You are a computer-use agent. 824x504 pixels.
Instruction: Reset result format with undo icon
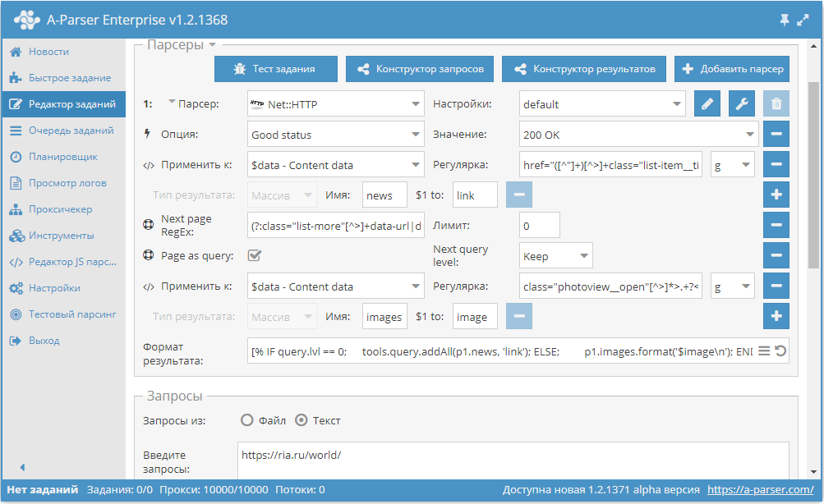[x=780, y=351]
